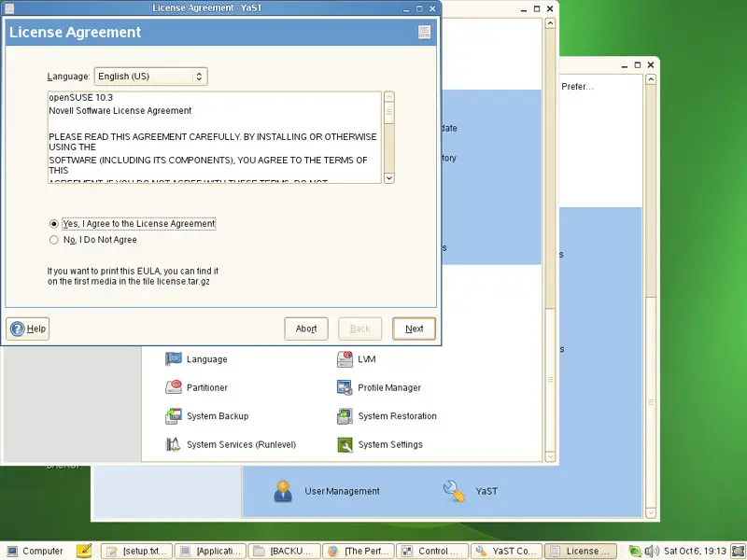Click the disabled Back button

(x=359, y=329)
